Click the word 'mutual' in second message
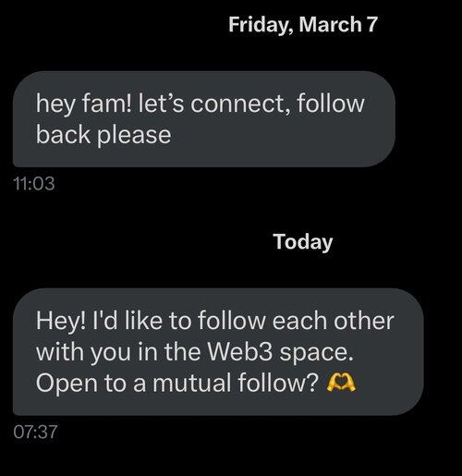 point(192,383)
